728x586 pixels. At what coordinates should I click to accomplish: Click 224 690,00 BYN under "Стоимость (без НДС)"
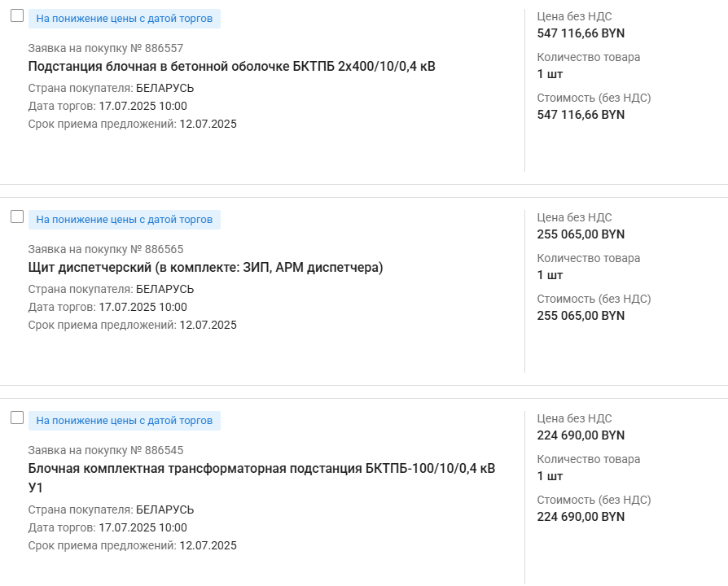click(x=581, y=517)
